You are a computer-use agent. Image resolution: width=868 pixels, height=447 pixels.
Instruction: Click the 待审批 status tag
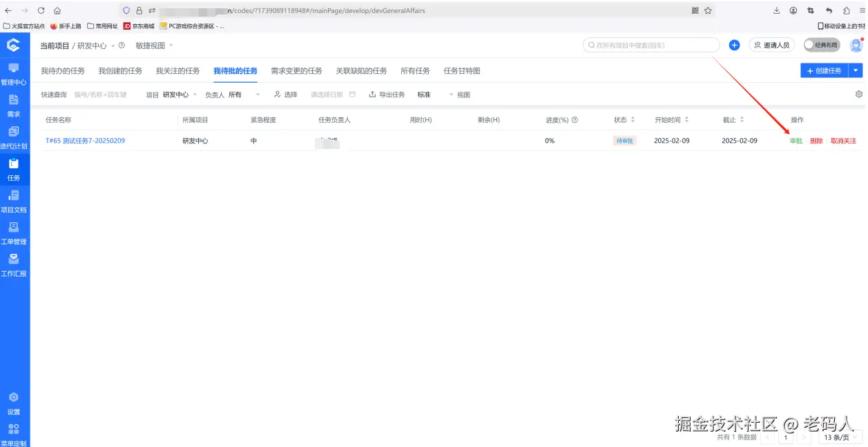[x=624, y=141]
